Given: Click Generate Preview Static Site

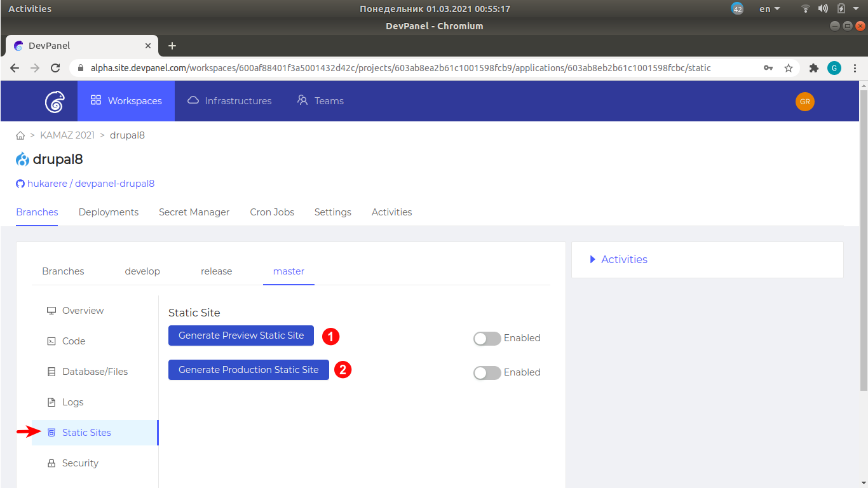Looking at the screenshot, I should (241, 335).
